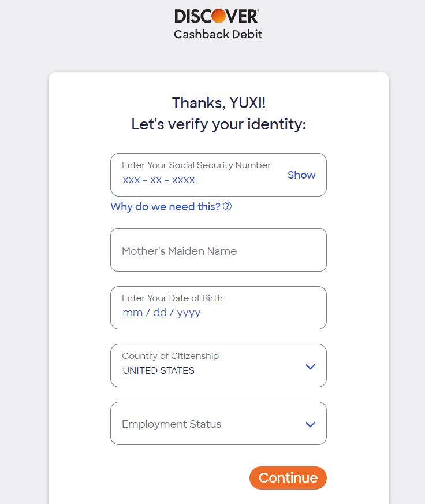Click the 'Cashback Debit' text under logo

[x=218, y=35]
